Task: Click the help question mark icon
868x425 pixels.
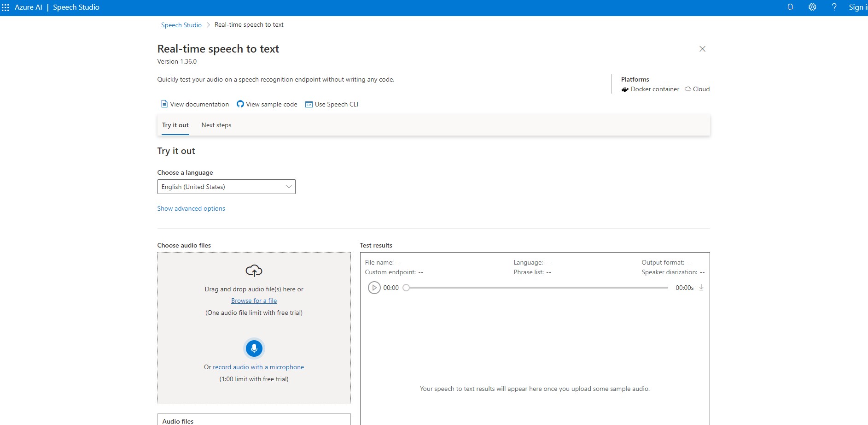Action: 834,7
